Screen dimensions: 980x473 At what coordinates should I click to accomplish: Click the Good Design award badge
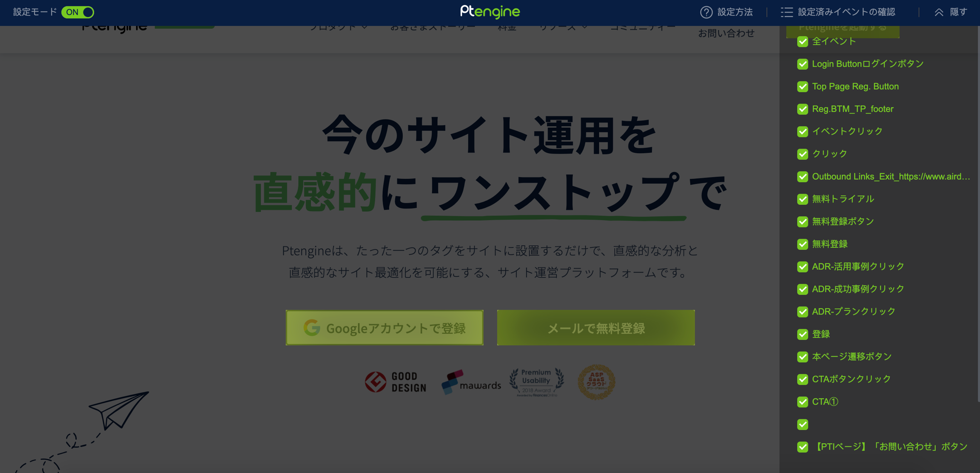[x=395, y=382]
